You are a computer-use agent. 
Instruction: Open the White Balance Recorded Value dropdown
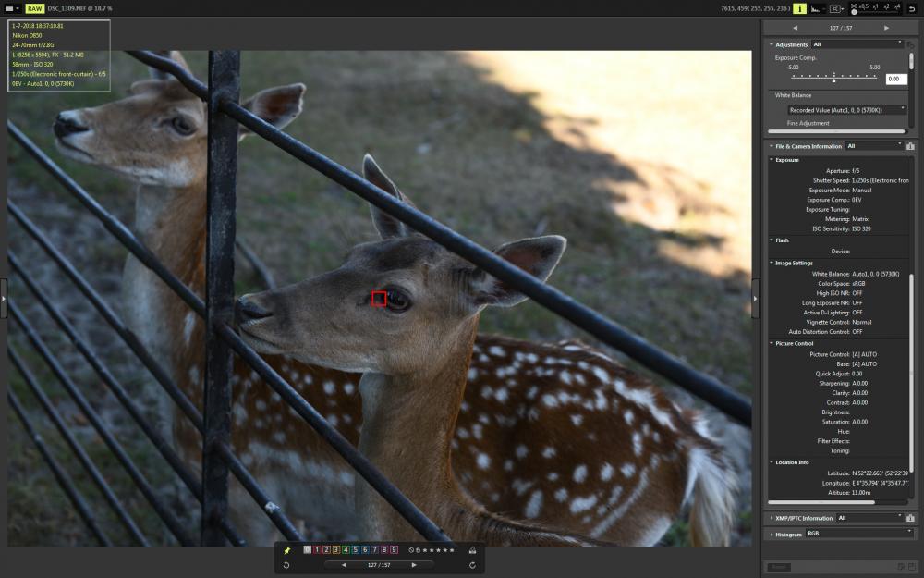(846, 110)
